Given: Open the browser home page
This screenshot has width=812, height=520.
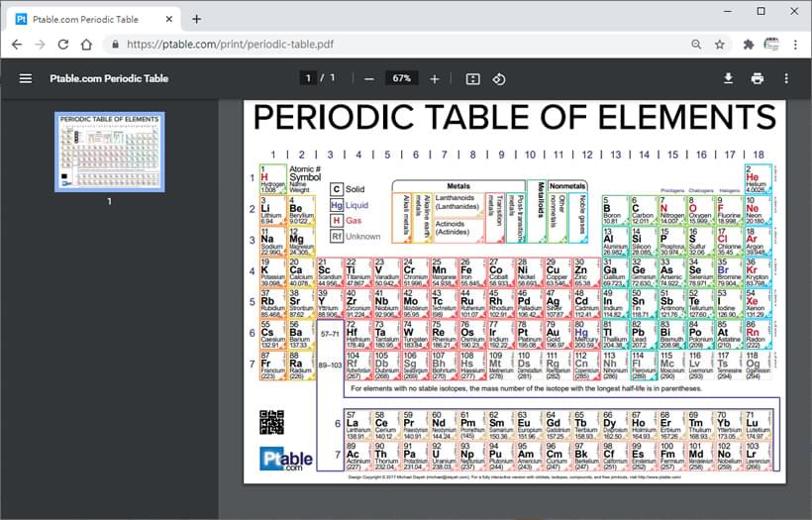Looking at the screenshot, I should (86, 45).
